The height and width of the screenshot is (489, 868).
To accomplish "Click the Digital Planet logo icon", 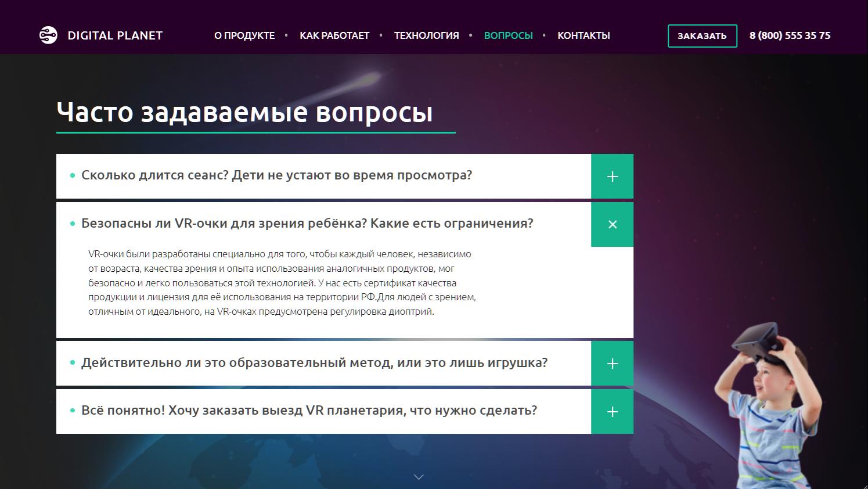I will pos(48,35).
